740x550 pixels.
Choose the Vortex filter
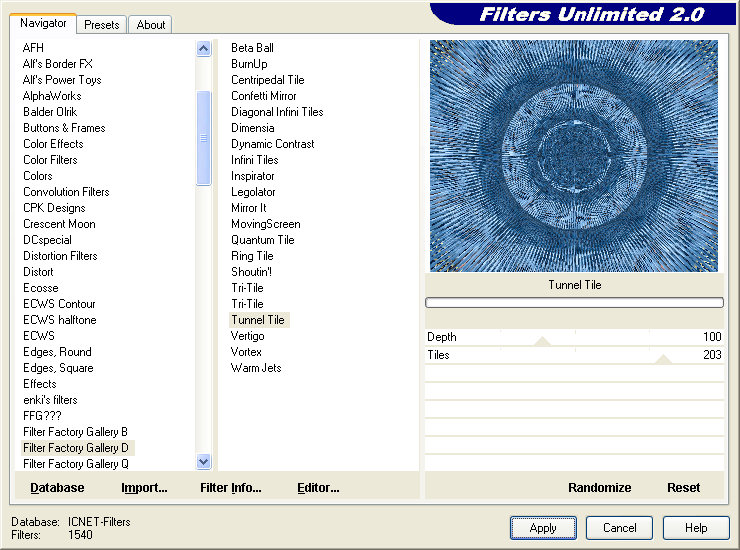click(246, 352)
